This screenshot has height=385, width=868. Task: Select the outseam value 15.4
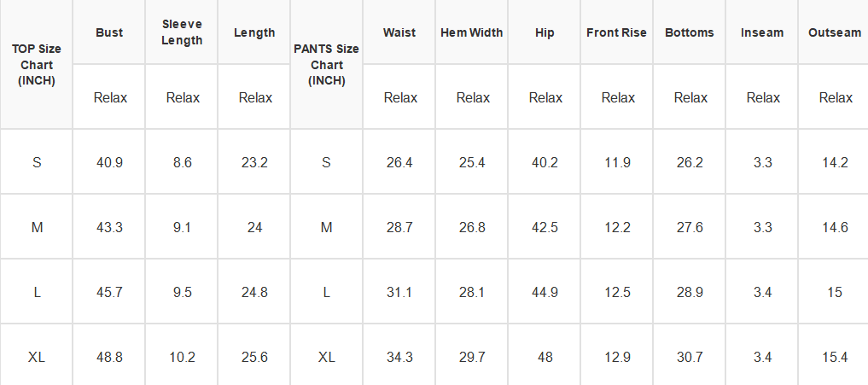tap(835, 358)
